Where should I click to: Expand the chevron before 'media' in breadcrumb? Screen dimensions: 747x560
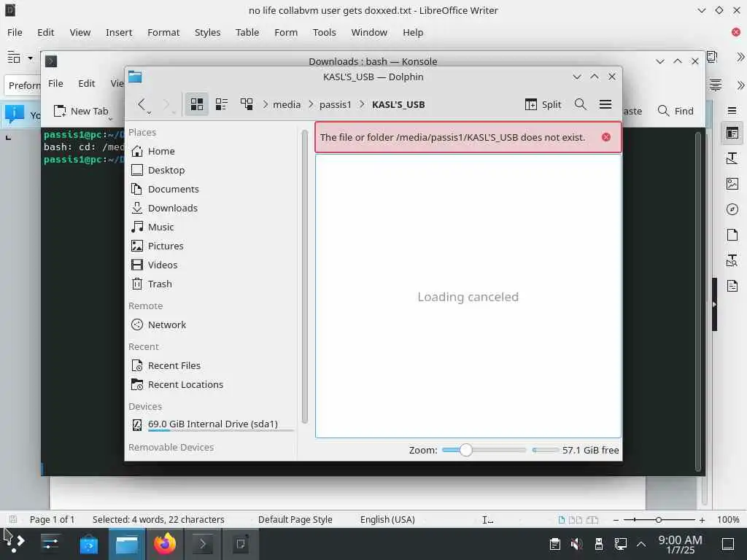(266, 105)
